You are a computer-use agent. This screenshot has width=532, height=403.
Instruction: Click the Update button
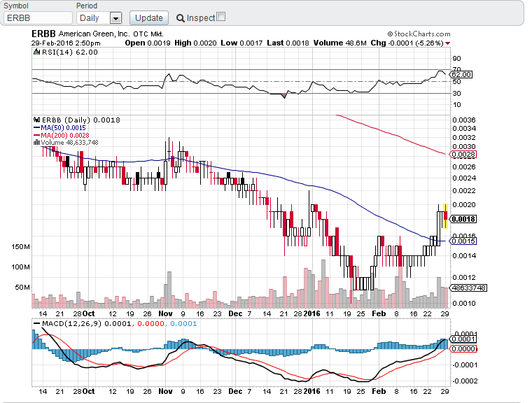149,18
